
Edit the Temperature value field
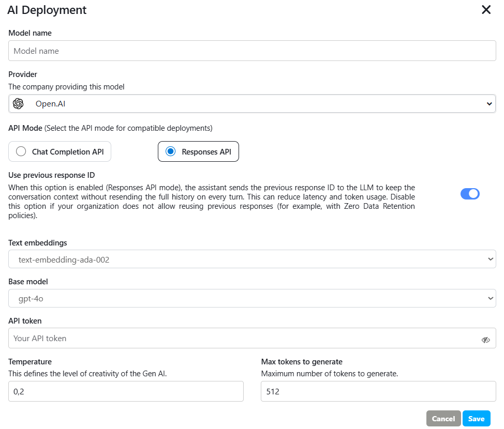126,391
